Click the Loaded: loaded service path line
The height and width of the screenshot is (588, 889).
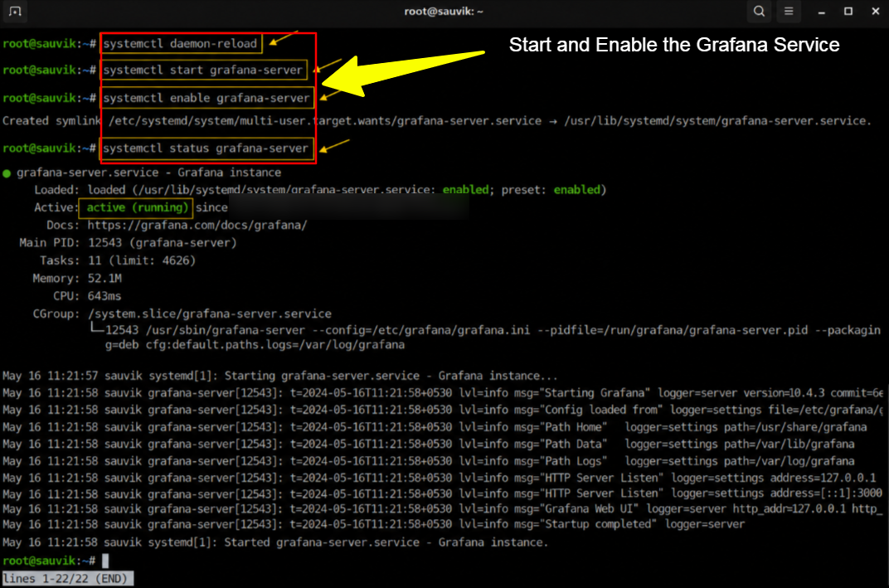coord(320,190)
